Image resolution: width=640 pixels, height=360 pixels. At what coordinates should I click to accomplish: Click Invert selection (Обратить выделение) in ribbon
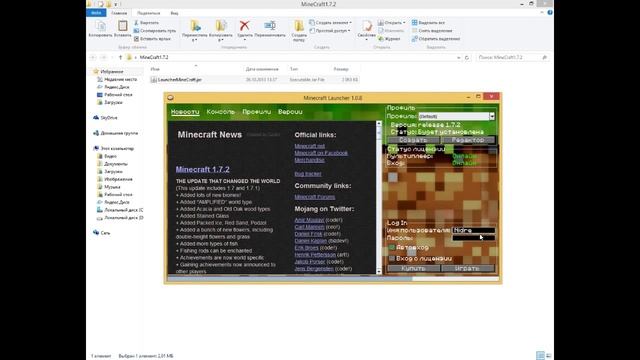[436, 39]
